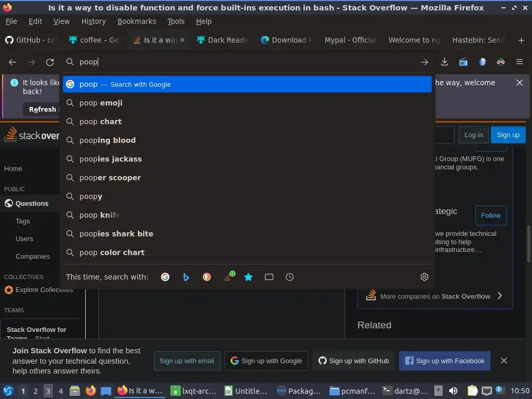The image size is (532, 399).
Task: Close the 'Is it a way' tab
Action: (x=182, y=40)
